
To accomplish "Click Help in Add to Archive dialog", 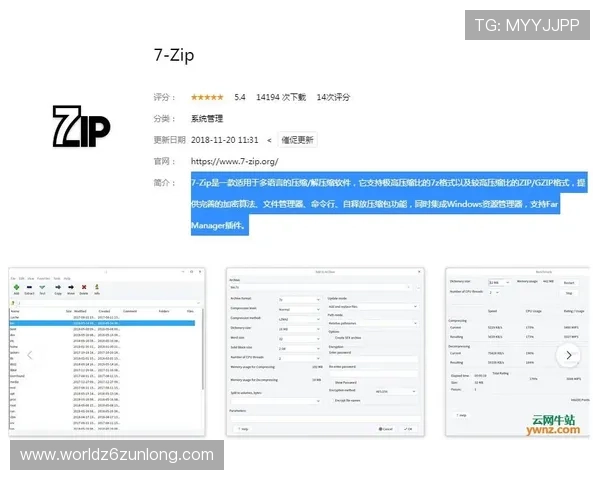I will coord(243,429).
